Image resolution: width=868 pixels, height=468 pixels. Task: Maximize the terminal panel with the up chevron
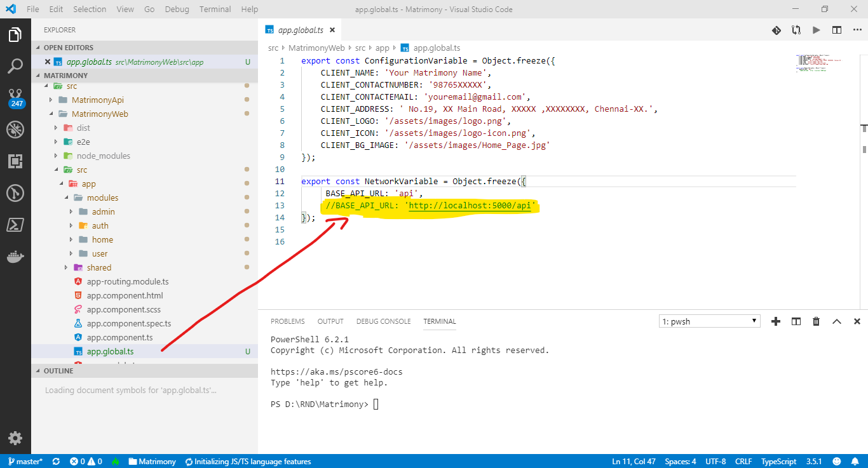coord(837,321)
